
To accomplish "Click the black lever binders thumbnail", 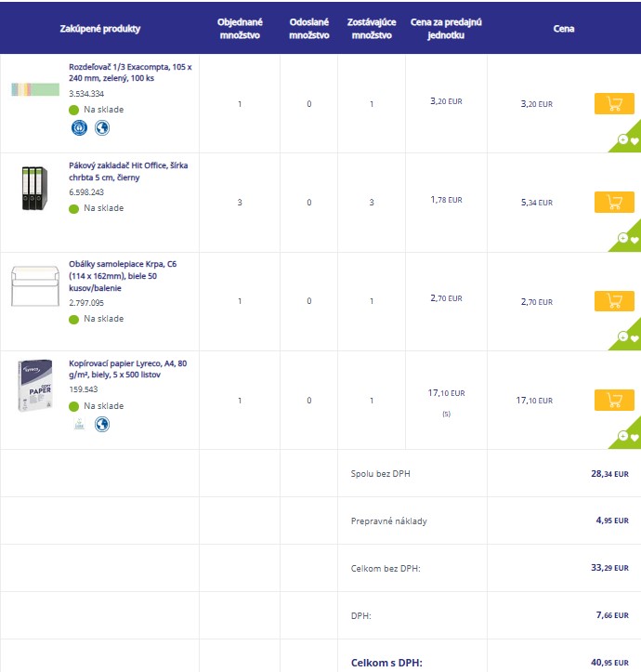I will pyautogui.click(x=33, y=188).
